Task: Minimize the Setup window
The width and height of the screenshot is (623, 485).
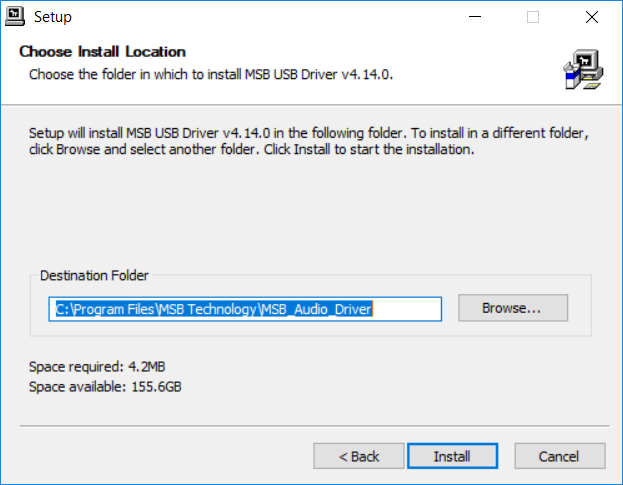Action: click(x=475, y=17)
